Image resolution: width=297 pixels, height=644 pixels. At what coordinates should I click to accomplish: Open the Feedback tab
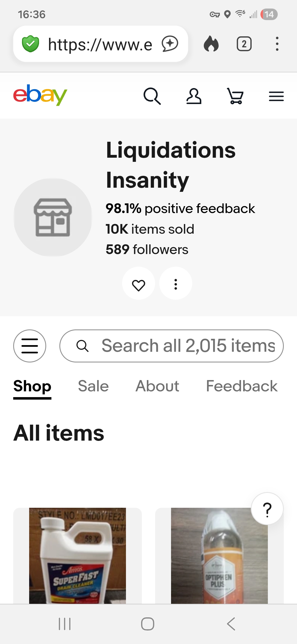click(x=242, y=386)
